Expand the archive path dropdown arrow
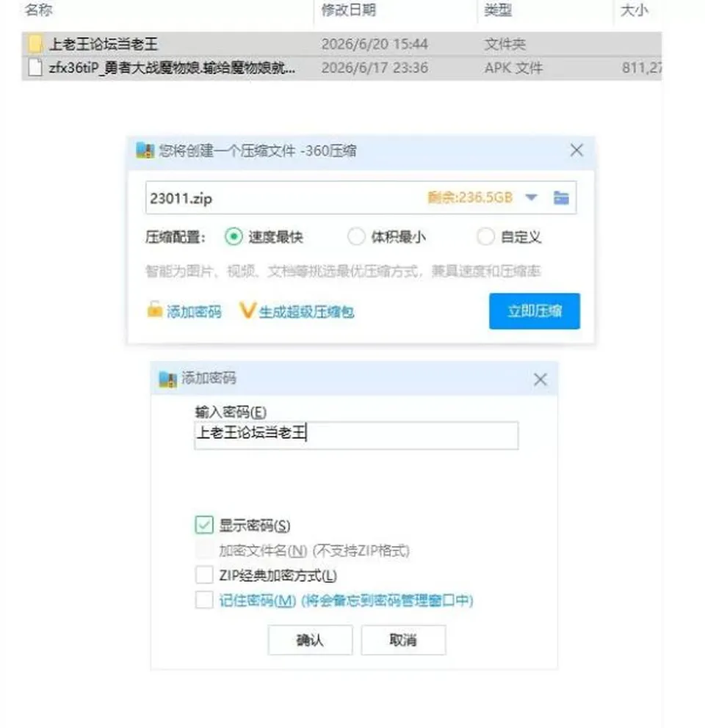Viewport: 705px width, 728px height. [531, 198]
